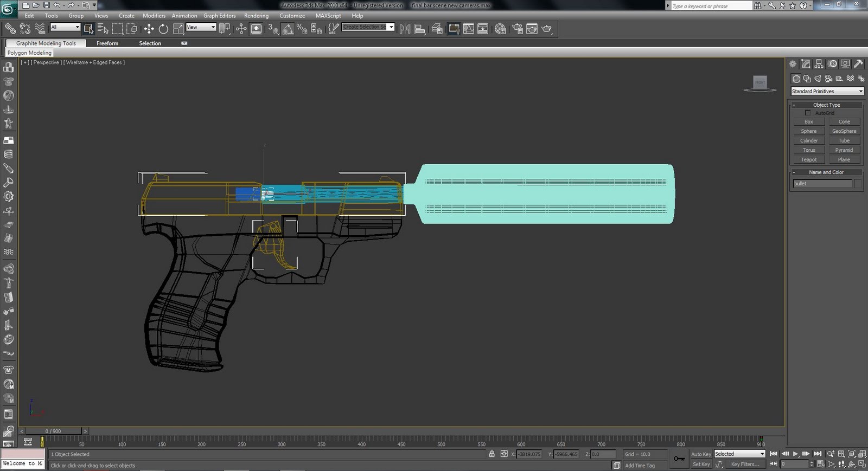Toggle Set Key mode
The height and width of the screenshot is (471, 868).
coord(700,464)
